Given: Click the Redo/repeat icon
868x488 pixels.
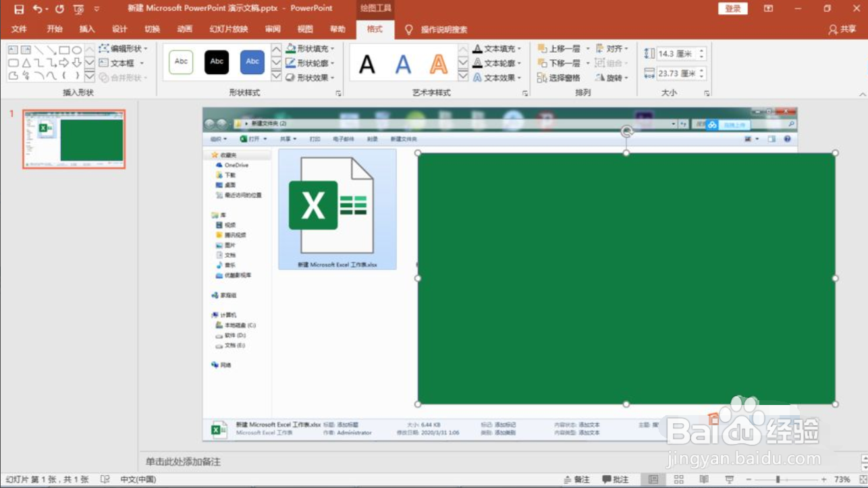Looking at the screenshot, I should pos(59,9).
